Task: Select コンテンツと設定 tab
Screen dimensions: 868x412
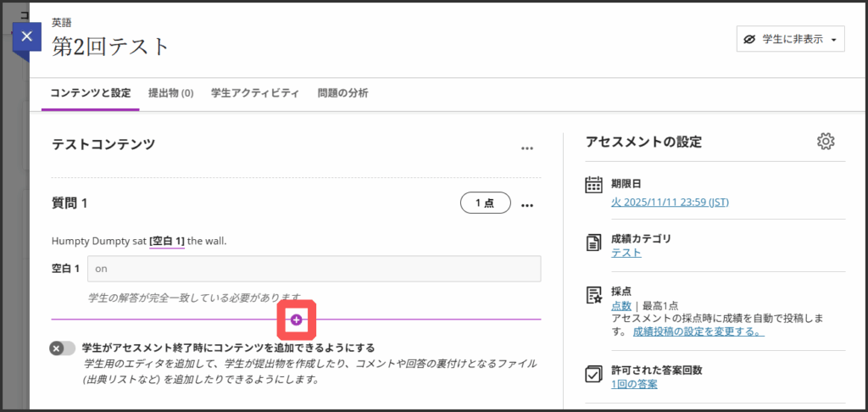Action: click(90, 93)
